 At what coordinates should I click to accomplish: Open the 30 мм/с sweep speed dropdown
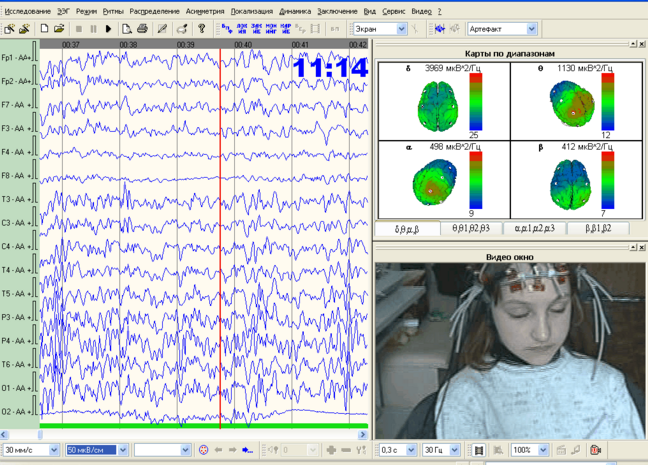click(56, 451)
